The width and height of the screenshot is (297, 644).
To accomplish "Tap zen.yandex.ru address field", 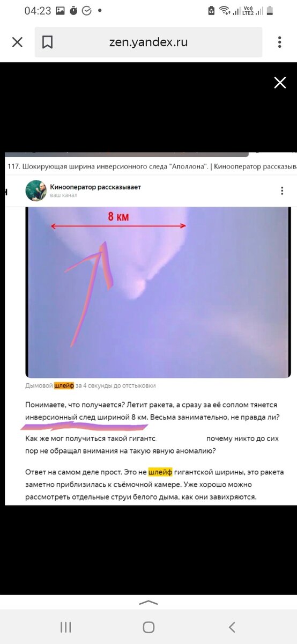I will tap(148, 42).
